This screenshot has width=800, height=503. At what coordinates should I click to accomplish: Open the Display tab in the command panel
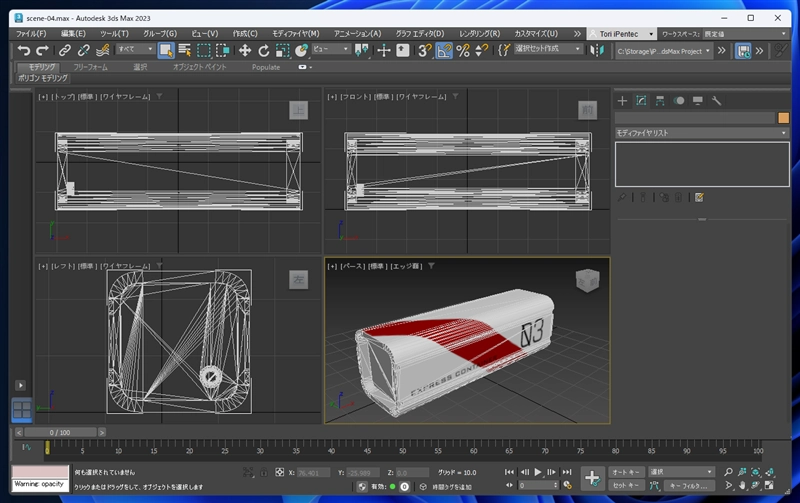coord(698,101)
